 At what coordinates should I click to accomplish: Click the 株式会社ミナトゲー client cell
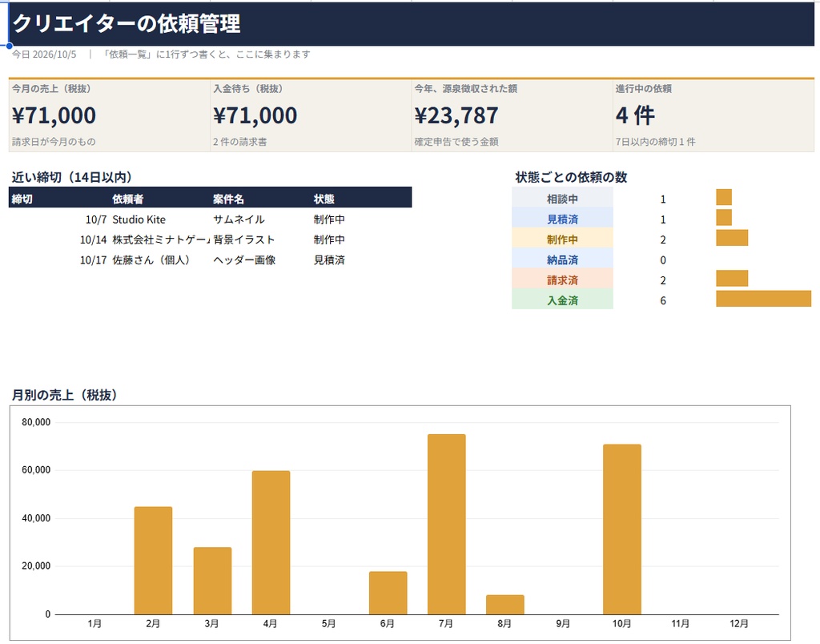161,239
